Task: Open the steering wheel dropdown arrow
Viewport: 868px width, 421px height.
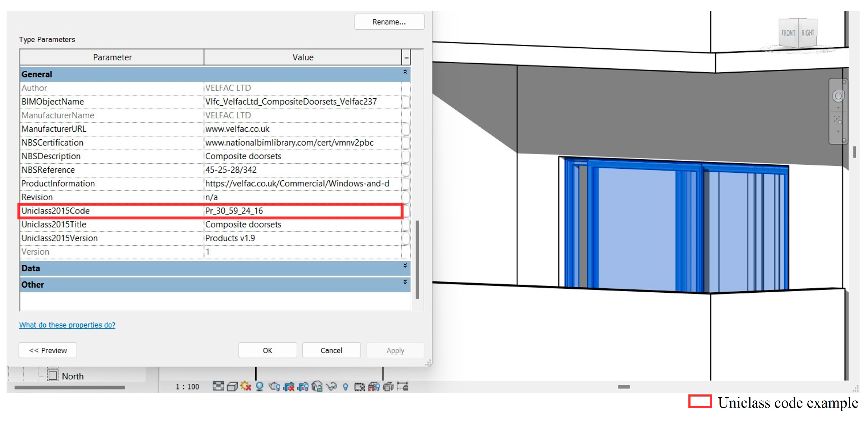Action: click(x=838, y=108)
